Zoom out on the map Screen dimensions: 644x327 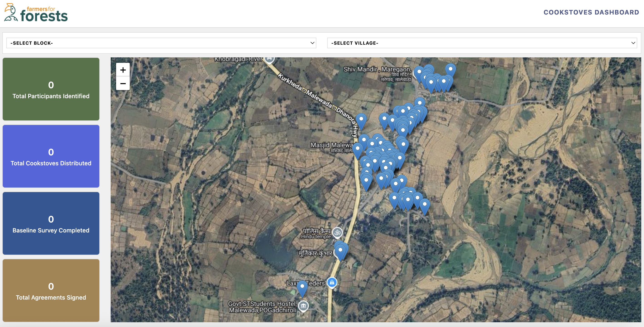point(123,83)
